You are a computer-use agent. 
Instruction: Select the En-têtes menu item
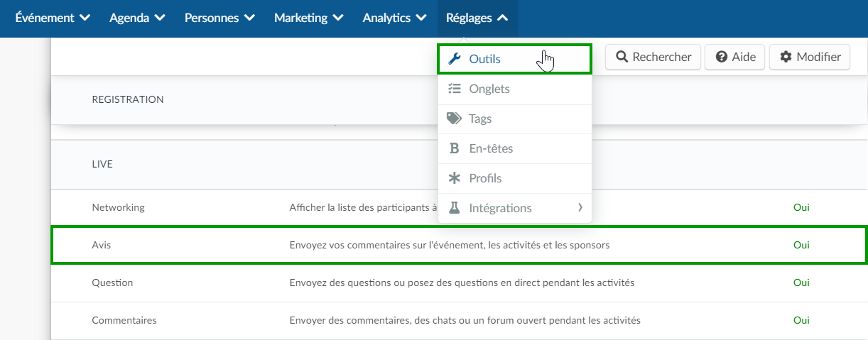(x=514, y=148)
